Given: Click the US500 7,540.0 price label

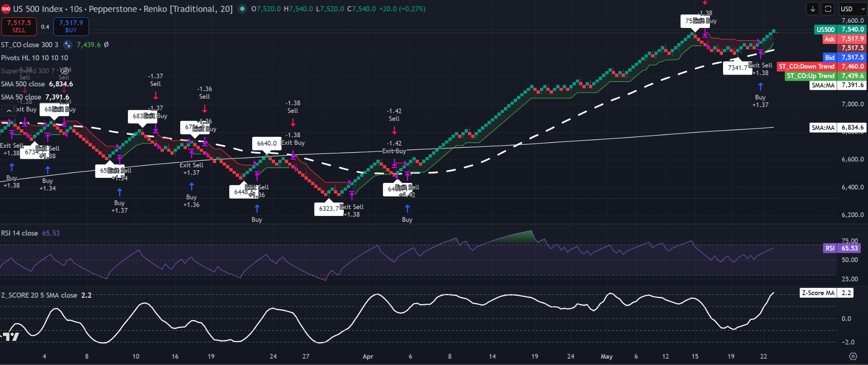Looking at the screenshot, I should [840, 30].
